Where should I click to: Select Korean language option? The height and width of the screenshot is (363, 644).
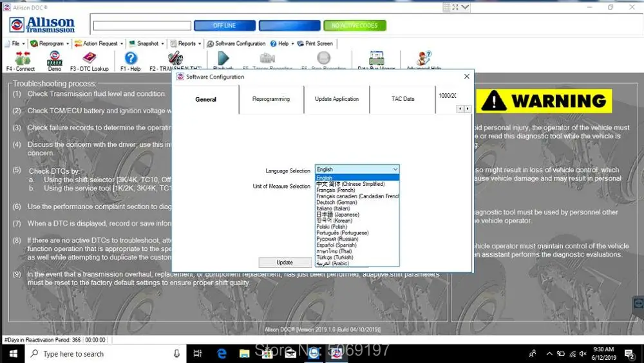(357, 221)
